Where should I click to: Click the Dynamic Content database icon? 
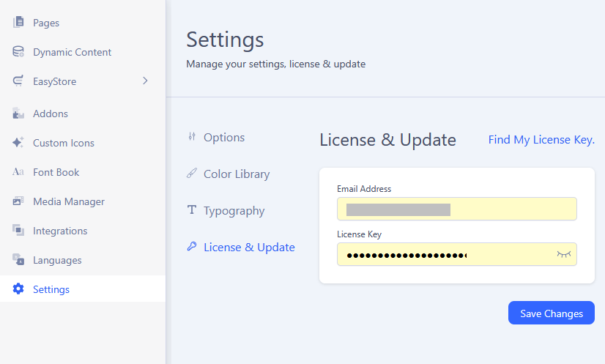pyautogui.click(x=18, y=52)
